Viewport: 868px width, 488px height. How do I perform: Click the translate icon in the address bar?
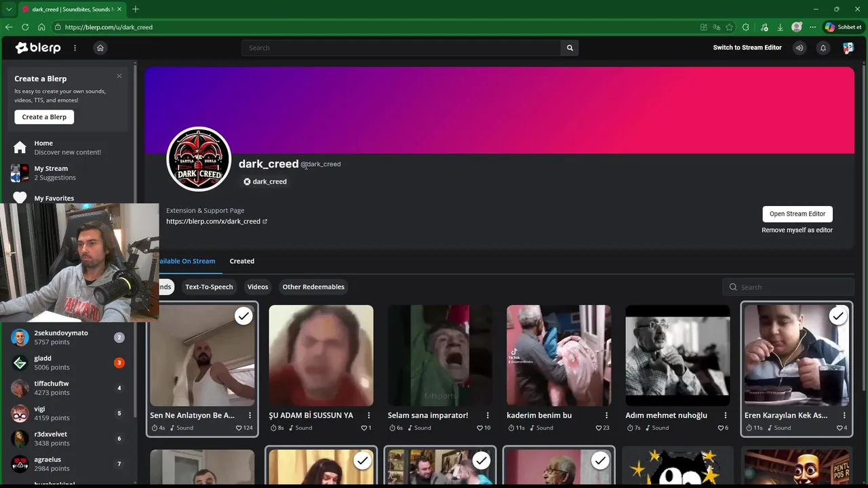pyautogui.click(x=717, y=27)
